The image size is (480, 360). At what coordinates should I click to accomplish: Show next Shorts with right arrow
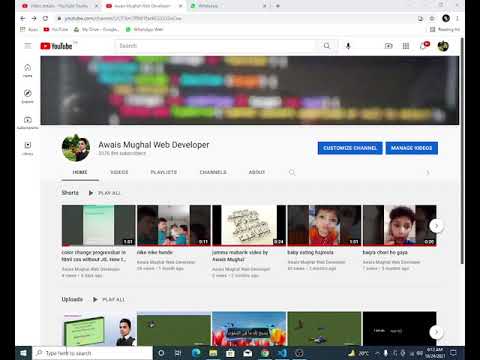click(x=436, y=226)
